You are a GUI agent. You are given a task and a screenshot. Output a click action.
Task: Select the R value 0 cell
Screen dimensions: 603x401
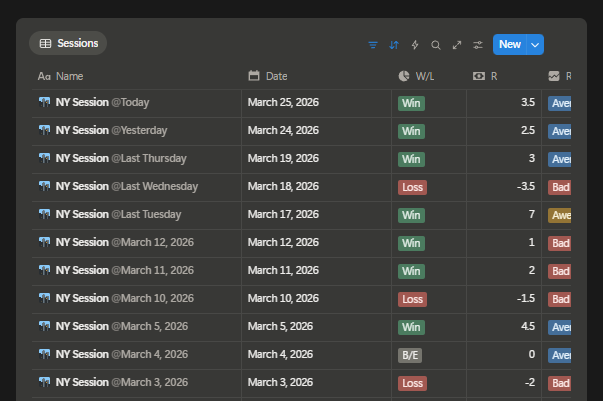click(504, 355)
